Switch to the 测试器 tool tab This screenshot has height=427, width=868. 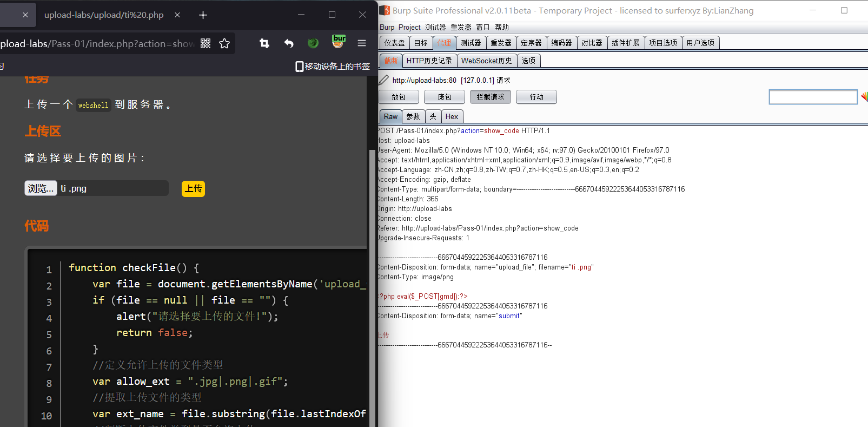coord(471,43)
